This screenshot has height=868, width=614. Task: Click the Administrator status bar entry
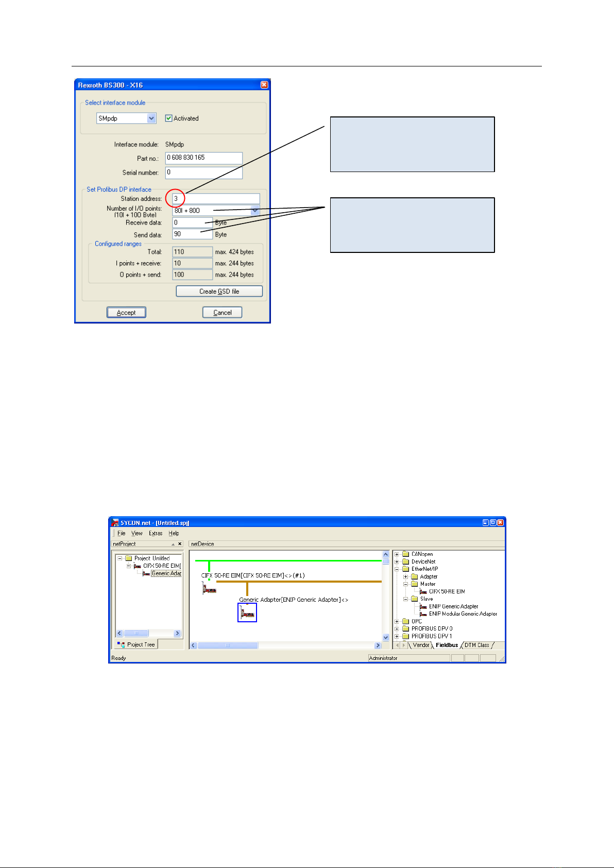point(410,658)
